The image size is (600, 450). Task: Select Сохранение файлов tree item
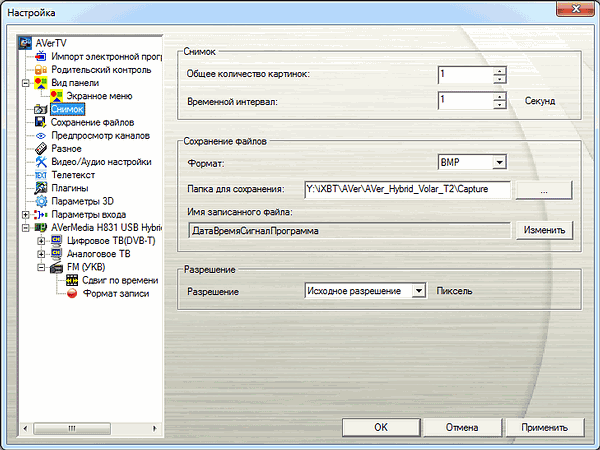pyautogui.click(x=92, y=122)
